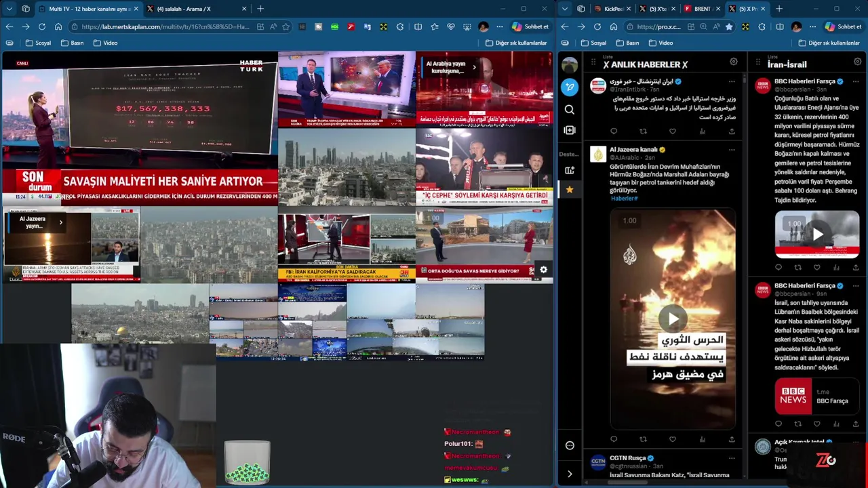Viewport: 868px width, 488px height.
Task: Open Sohbet et Copilot button, right browser
Action: [x=843, y=26]
